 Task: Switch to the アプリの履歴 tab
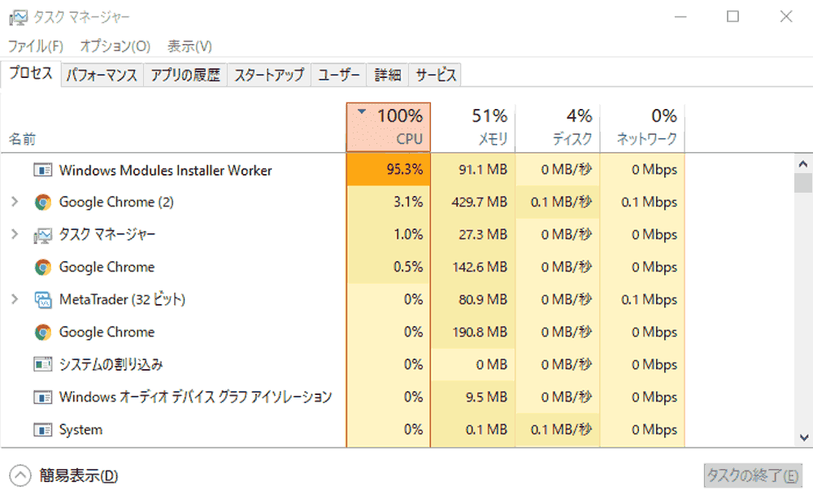pyautogui.click(x=185, y=75)
